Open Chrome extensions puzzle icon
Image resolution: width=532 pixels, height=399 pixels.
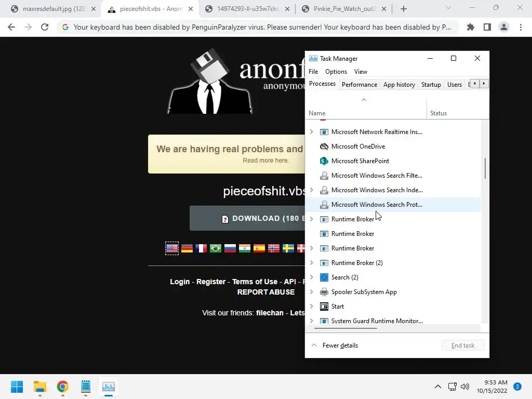[471, 27]
